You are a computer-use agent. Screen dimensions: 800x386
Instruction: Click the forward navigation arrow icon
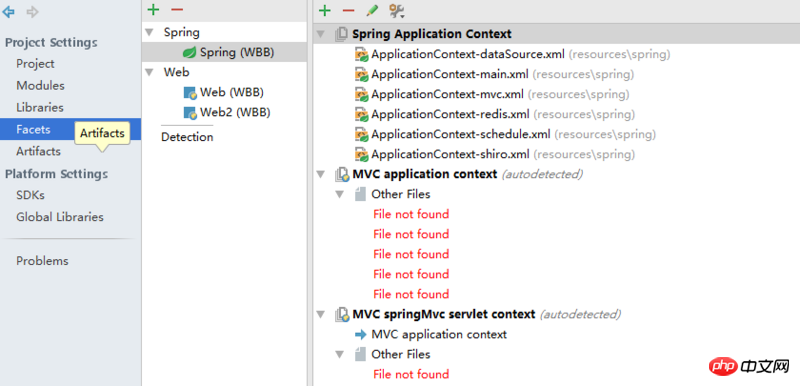(x=33, y=11)
